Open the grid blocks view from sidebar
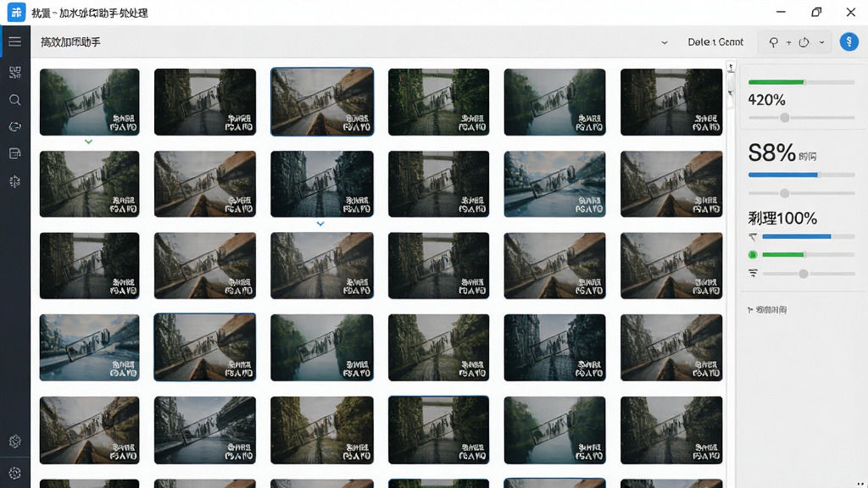Viewport: 868px width, 488px height. click(15, 73)
